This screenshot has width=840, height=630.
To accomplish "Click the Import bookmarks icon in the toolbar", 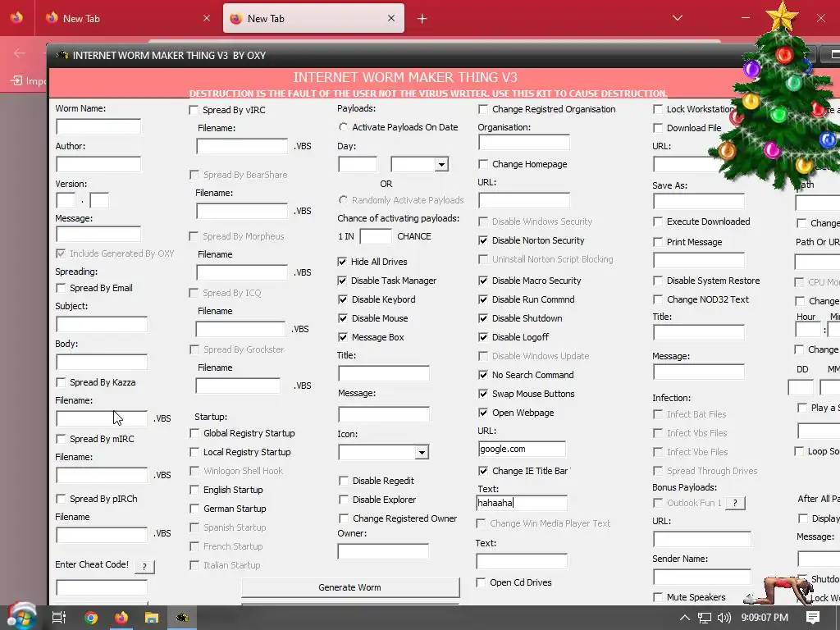I will [x=16, y=80].
